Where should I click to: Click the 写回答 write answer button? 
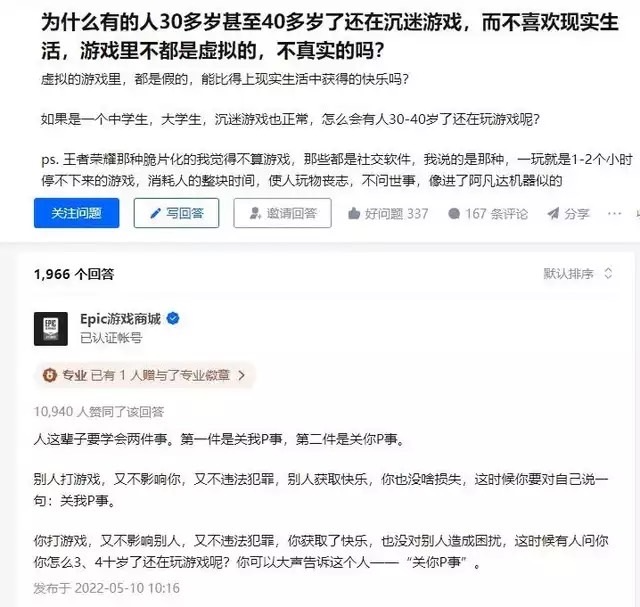(x=176, y=213)
